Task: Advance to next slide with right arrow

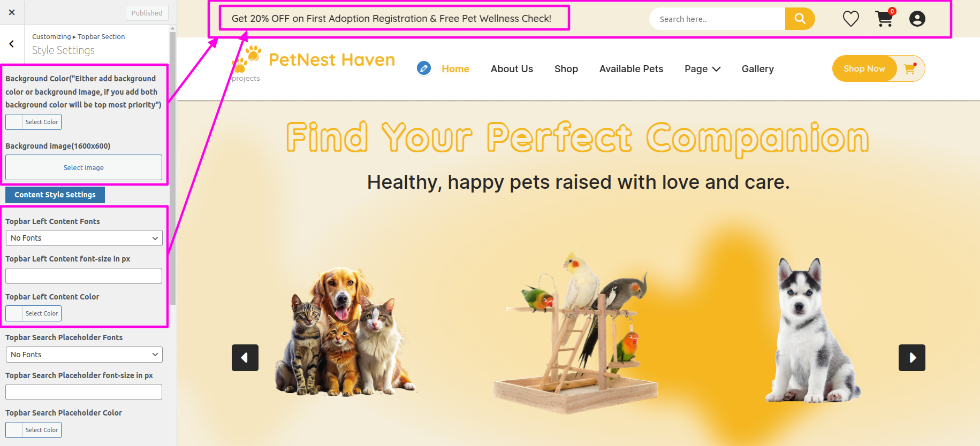Action: 911,358
